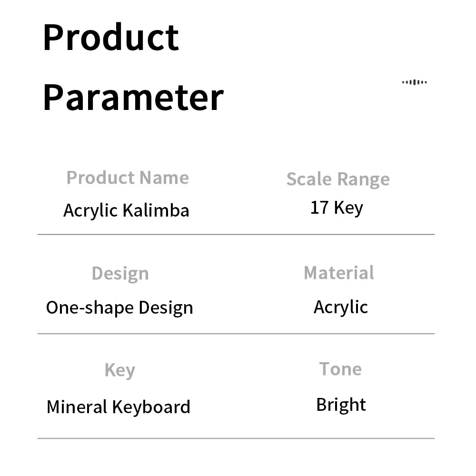The height and width of the screenshot is (476, 476).
Task: Click the Acrylic value under Material
Action: click(341, 307)
